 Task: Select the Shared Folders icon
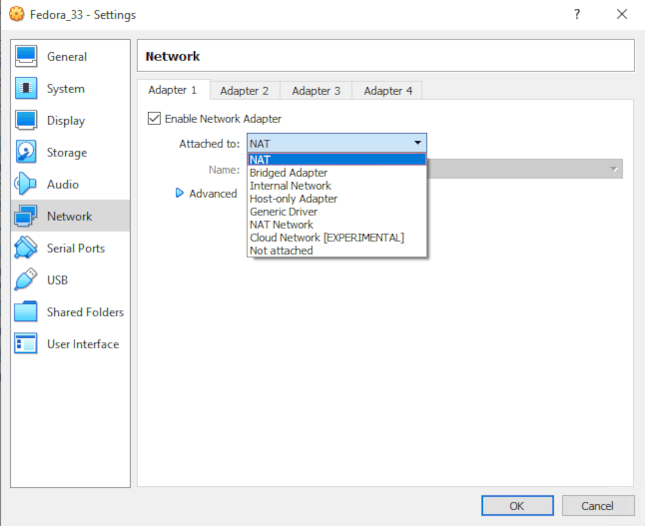coord(27,313)
